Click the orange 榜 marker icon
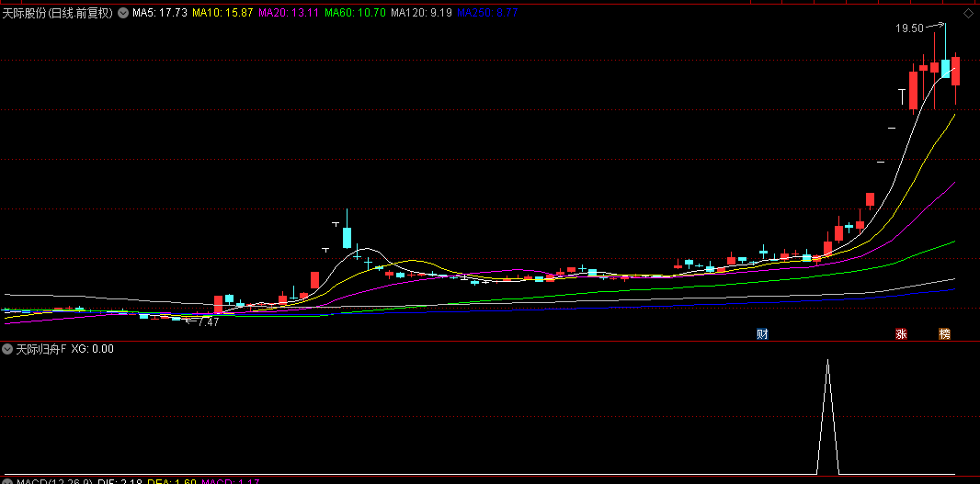The width and height of the screenshot is (980, 484). [944, 334]
